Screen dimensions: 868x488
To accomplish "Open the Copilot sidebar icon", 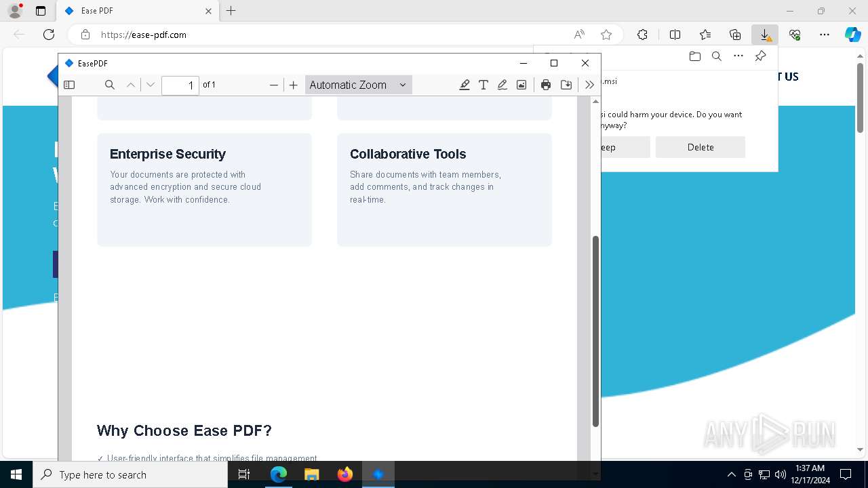I will [852, 35].
